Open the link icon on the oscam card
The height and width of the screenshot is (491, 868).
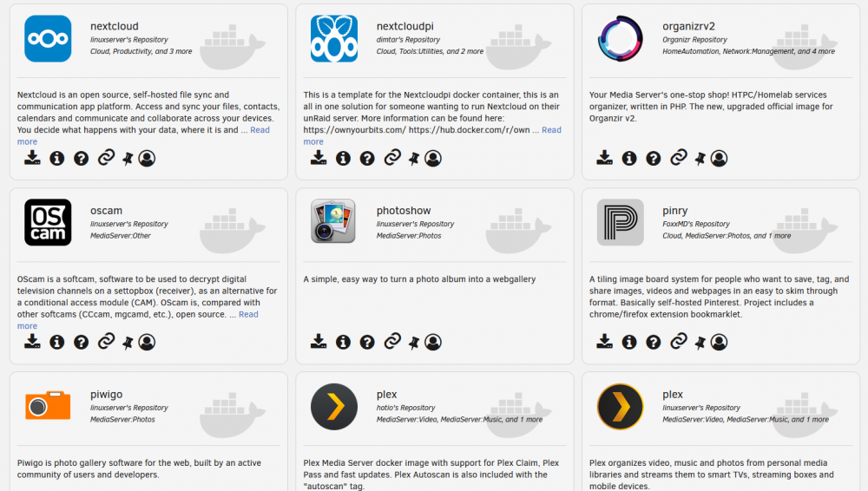tap(106, 342)
